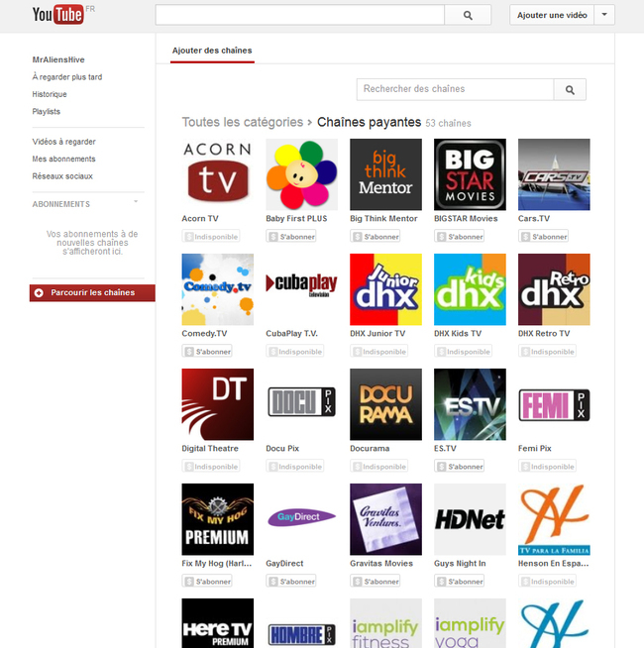Open Playlists in the sidebar
644x648 pixels.
pos(46,112)
